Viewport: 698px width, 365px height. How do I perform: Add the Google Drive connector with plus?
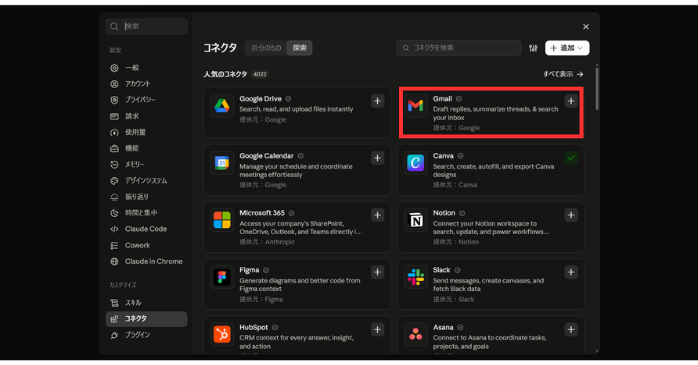pos(377,101)
